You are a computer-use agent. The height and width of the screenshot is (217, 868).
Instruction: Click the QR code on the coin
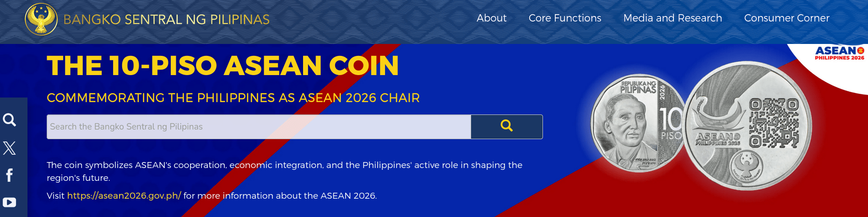pos(774,124)
